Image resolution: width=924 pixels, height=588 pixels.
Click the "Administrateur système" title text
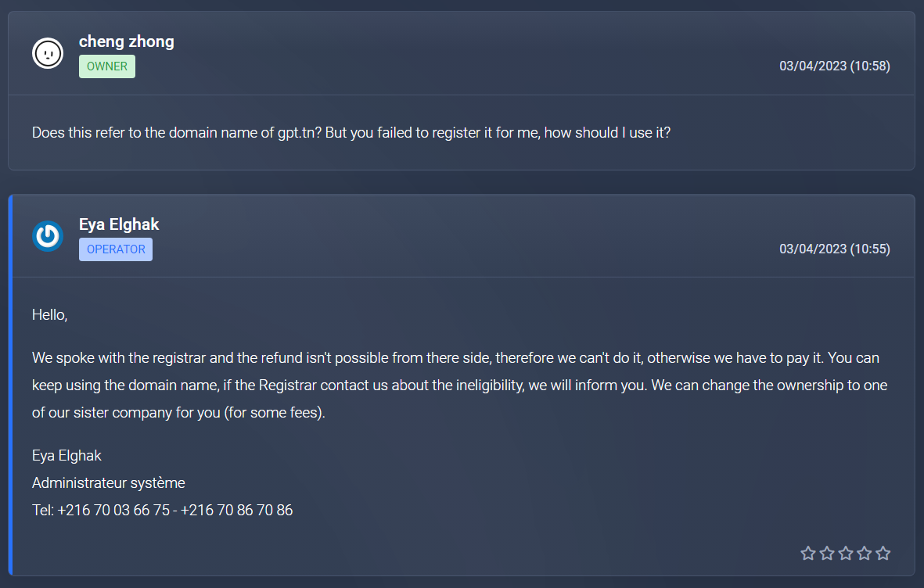(109, 482)
